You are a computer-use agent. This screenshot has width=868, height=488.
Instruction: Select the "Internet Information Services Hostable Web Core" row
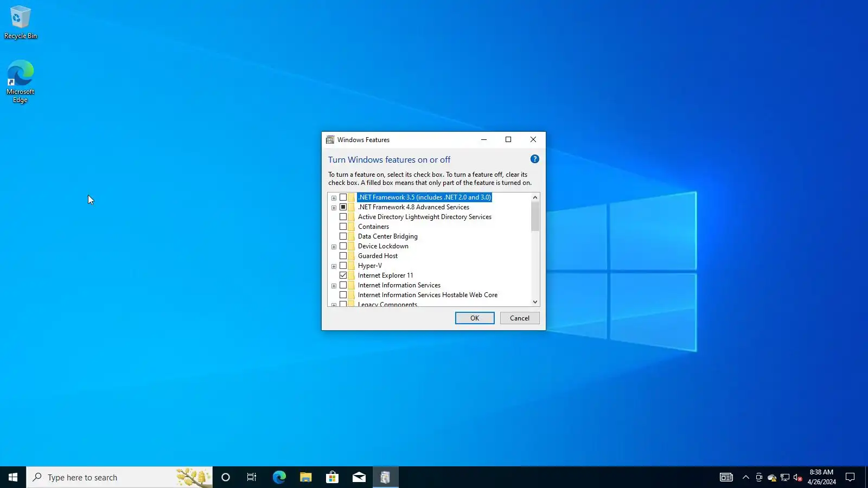427,295
